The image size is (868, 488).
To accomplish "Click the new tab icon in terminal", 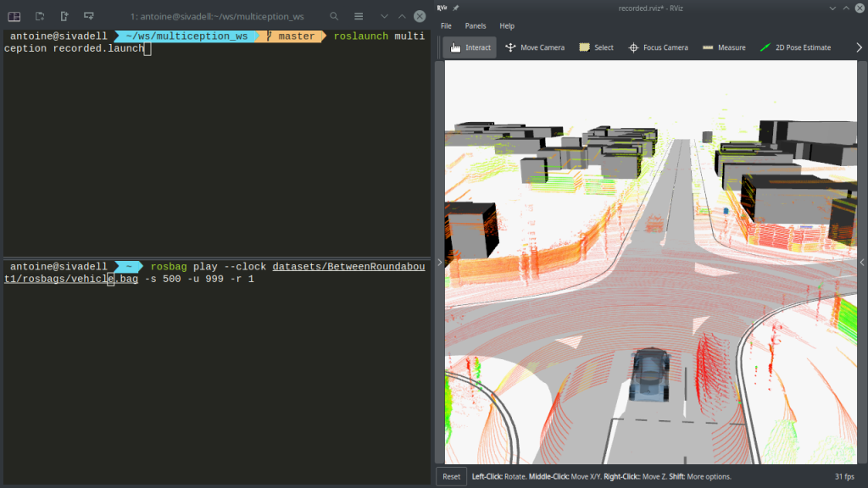I will (40, 16).
